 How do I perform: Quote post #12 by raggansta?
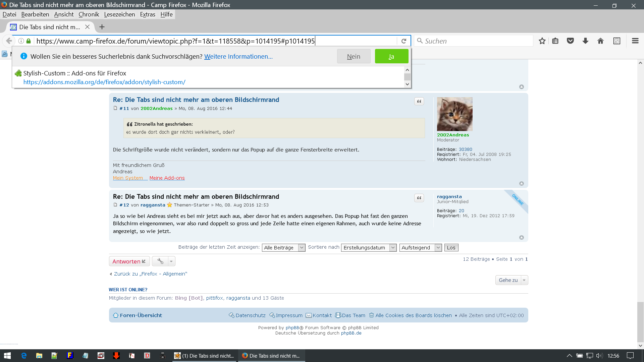[x=419, y=198]
